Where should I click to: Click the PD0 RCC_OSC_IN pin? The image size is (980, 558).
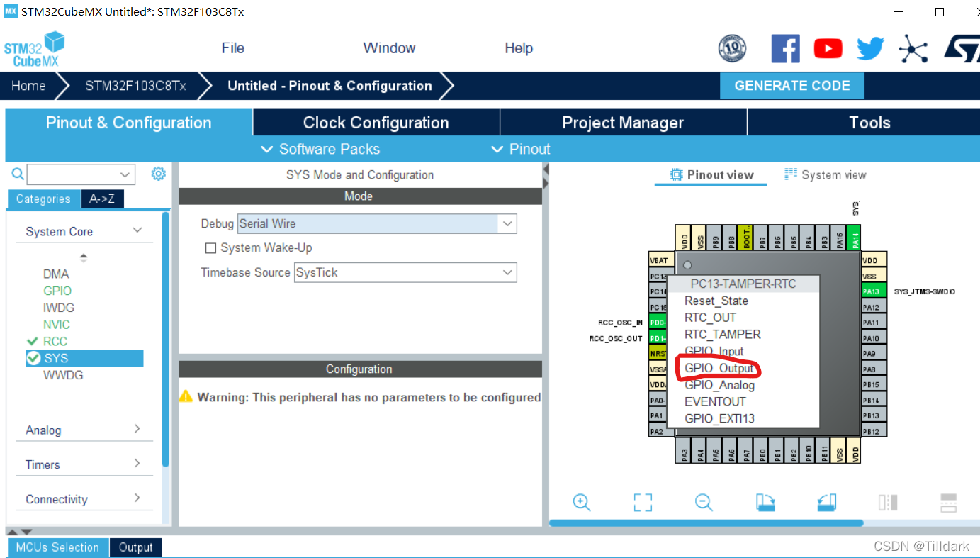click(658, 323)
